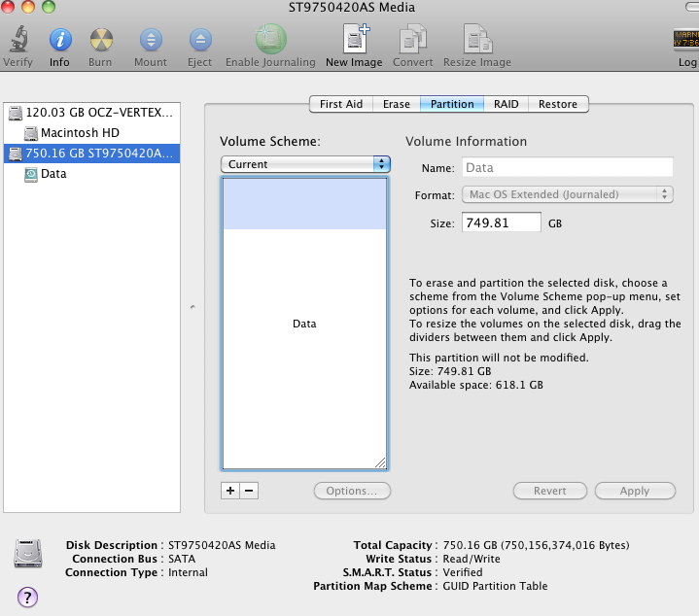
Task: Click the toolbar toggle pill button
Action: tap(692, 7)
